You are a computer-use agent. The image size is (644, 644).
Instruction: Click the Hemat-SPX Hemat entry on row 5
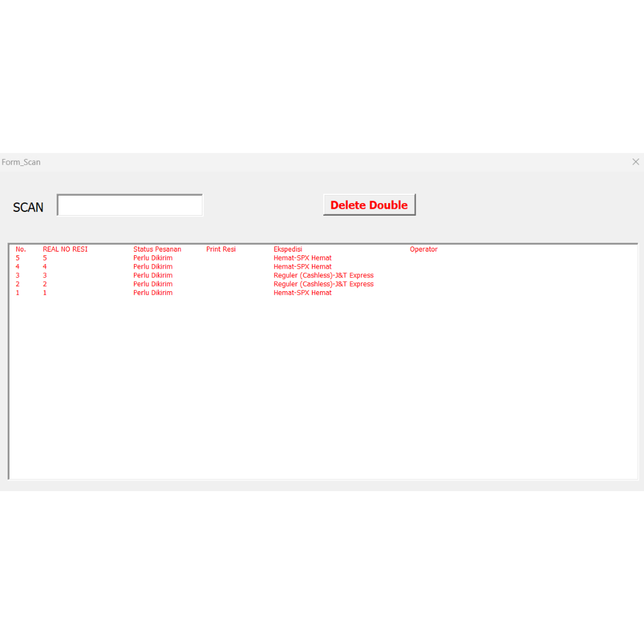[x=303, y=257]
